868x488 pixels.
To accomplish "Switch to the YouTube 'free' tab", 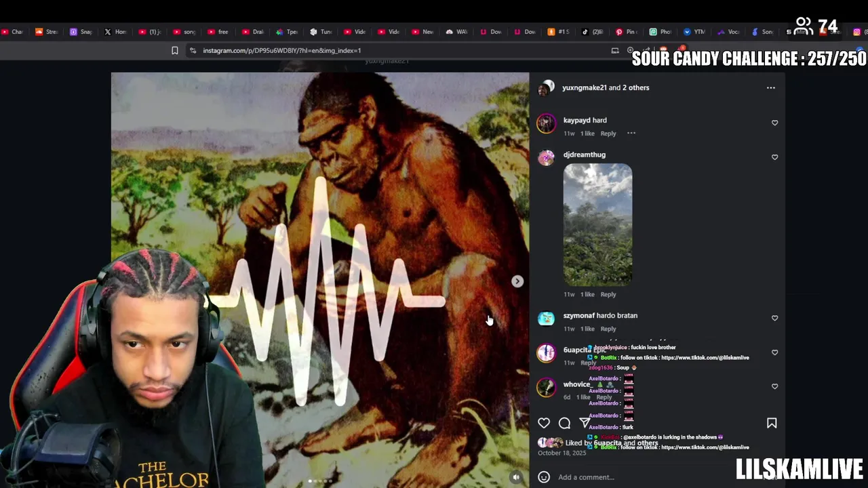I will pos(218,32).
